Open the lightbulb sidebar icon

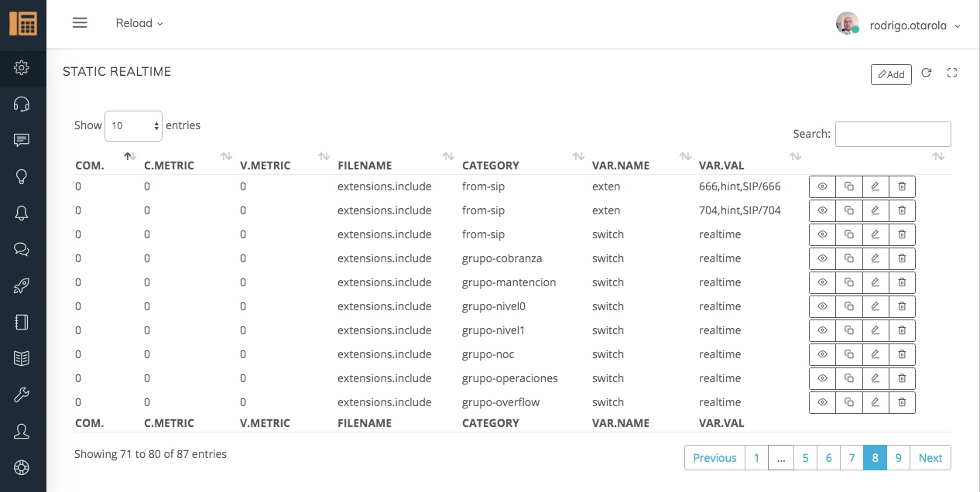22,176
